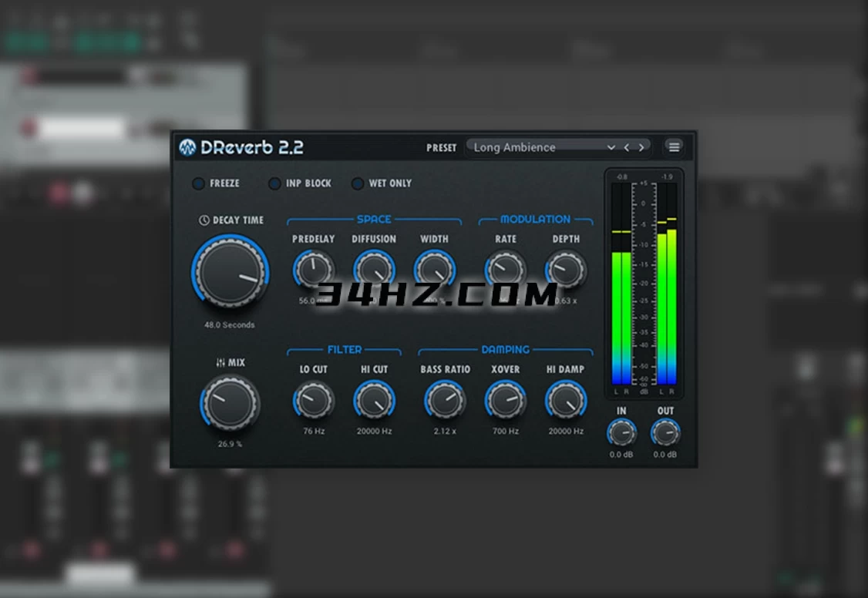Click the OUT gain knob
Screen dimensions: 868x598
pyautogui.click(x=665, y=433)
